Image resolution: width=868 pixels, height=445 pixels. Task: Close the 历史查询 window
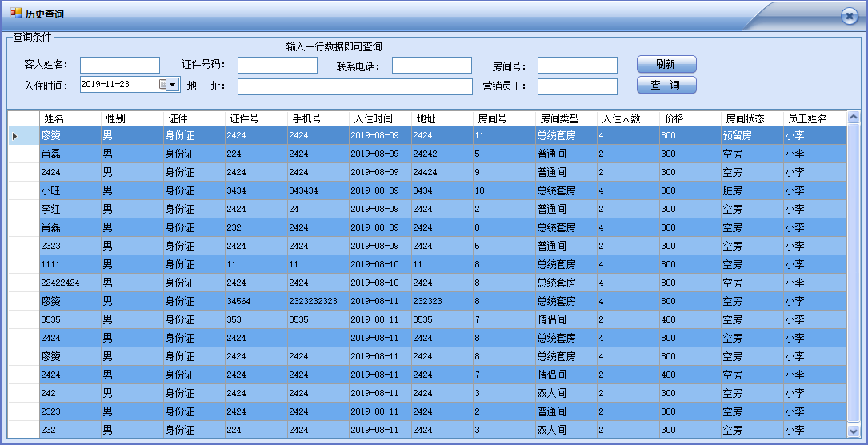[849, 16]
